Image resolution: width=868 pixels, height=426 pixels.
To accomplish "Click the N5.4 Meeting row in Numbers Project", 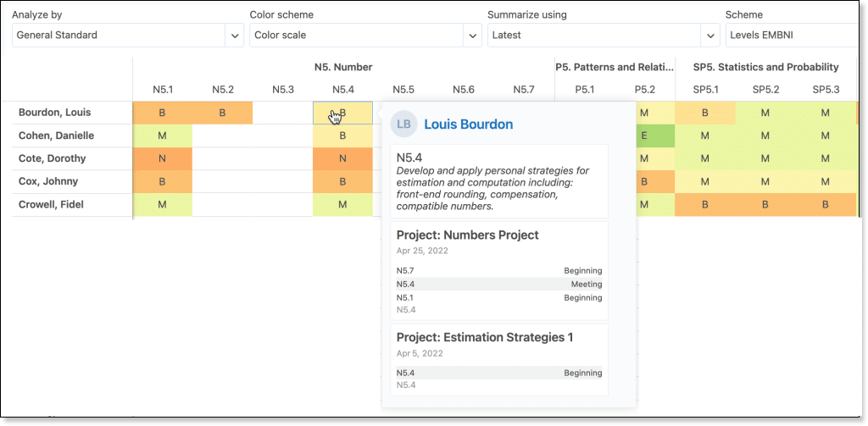I will pos(498,285).
